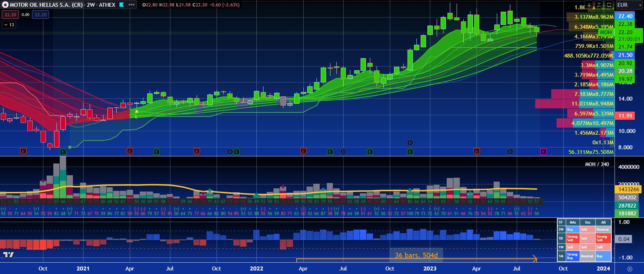Click the '0.00' spread value
This screenshot has width=644, height=274.
coord(25,15)
